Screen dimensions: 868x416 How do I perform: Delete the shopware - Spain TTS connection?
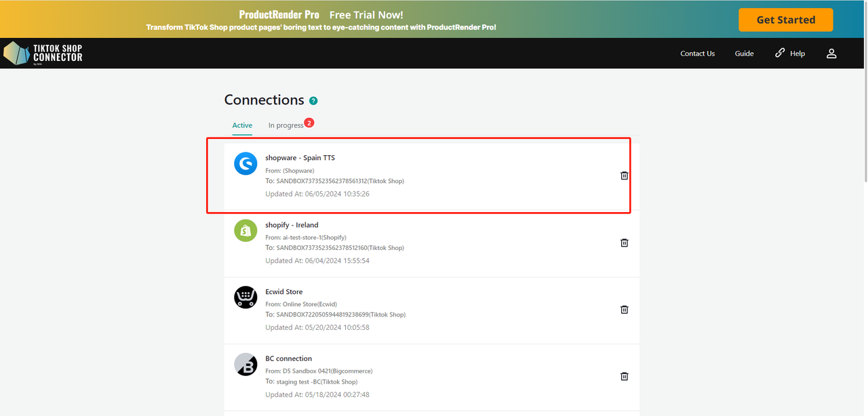click(625, 175)
